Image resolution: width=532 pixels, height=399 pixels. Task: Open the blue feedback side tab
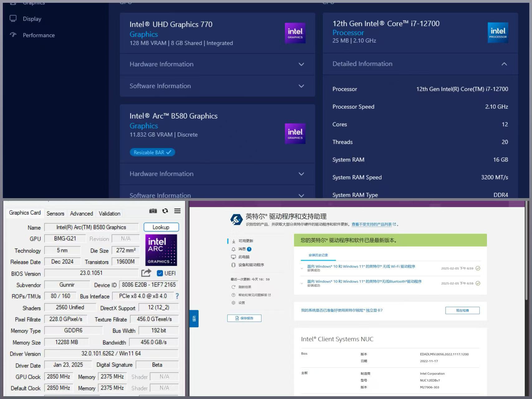tap(194, 319)
